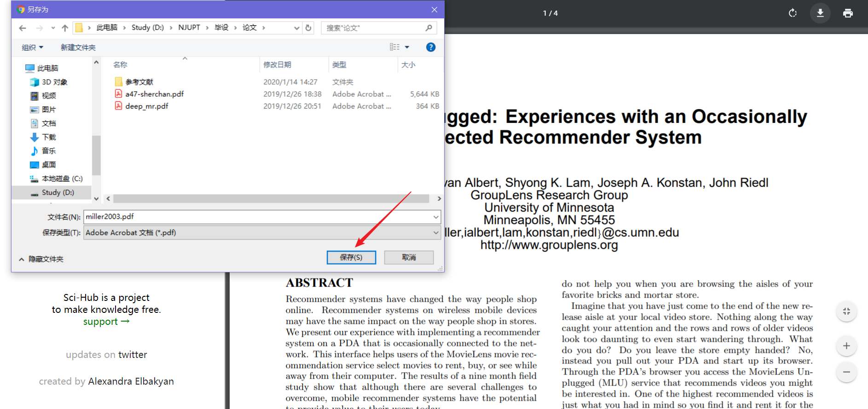The width and height of the screenshot is (868, 409).
Task: Click the Back arrow in the save dialog
Action: 23,28
